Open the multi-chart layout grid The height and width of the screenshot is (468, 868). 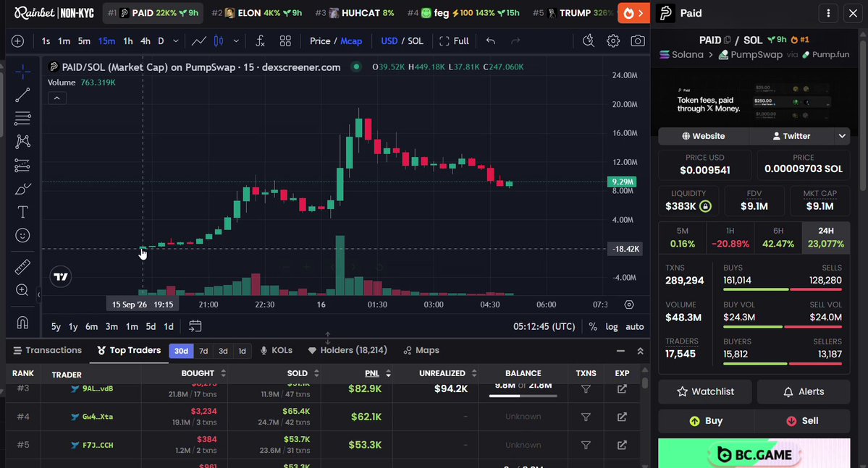[285, 41]
